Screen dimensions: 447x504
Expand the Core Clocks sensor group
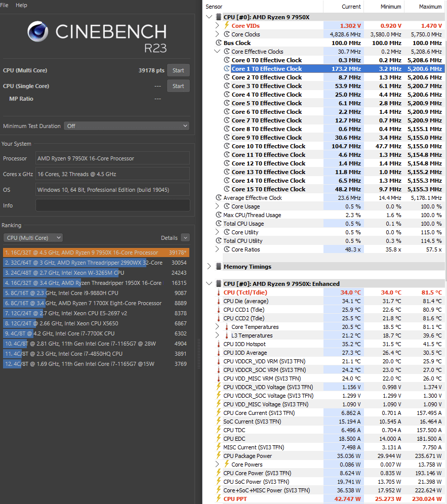[x=217, y=34]
